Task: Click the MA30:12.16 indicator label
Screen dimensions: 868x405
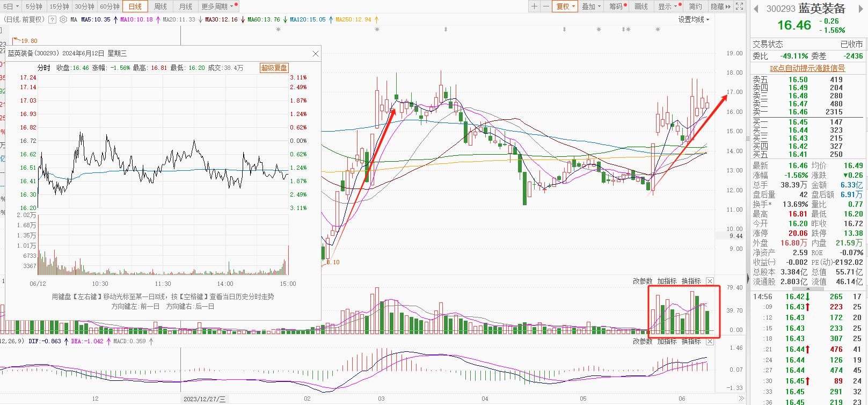Action: tap(221, 19)
